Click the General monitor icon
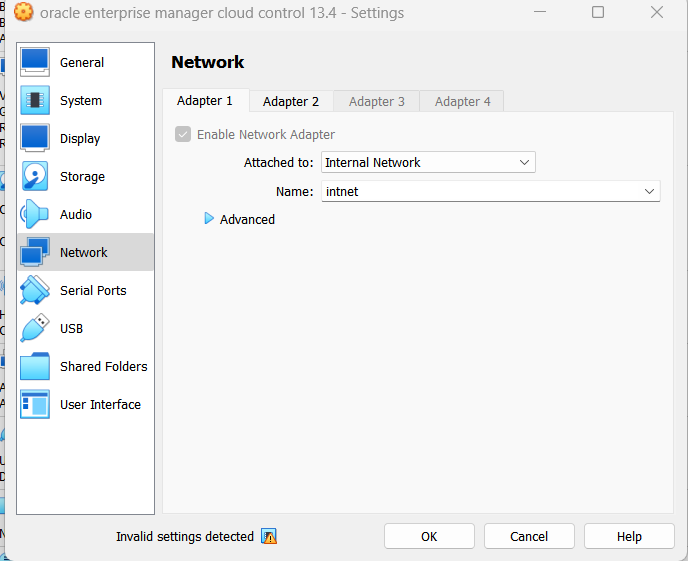Image resolution: width=688 pixels, height=561 pixels. (35, 62)
